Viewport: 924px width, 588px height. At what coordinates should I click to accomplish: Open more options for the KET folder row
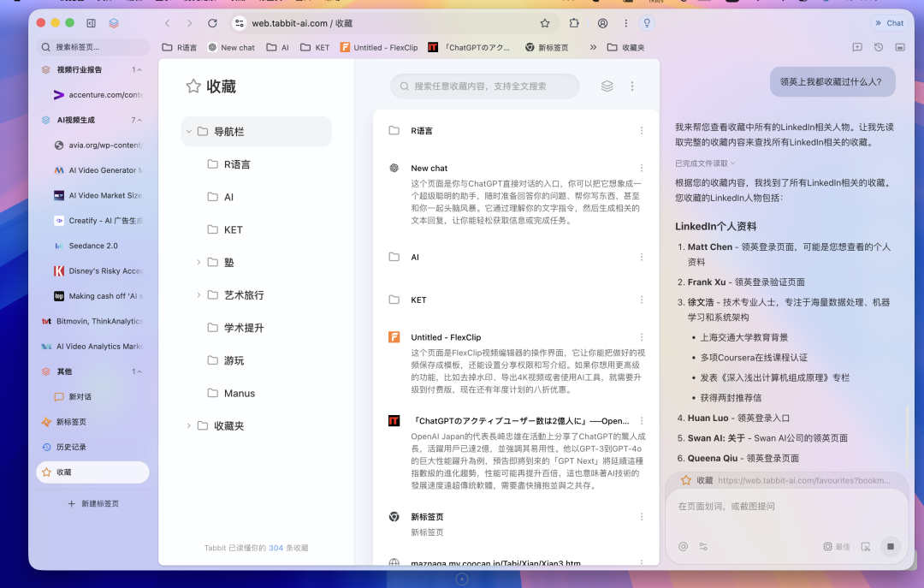pos(642,300)
